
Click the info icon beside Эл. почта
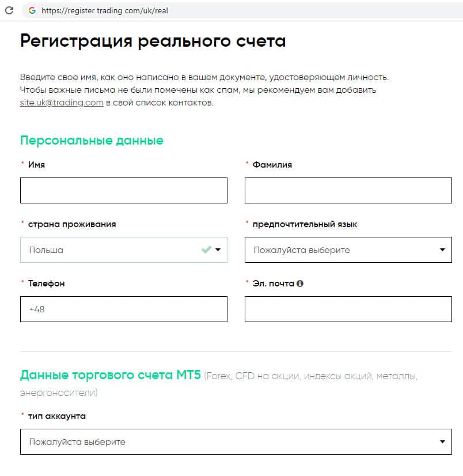point(300,284)
